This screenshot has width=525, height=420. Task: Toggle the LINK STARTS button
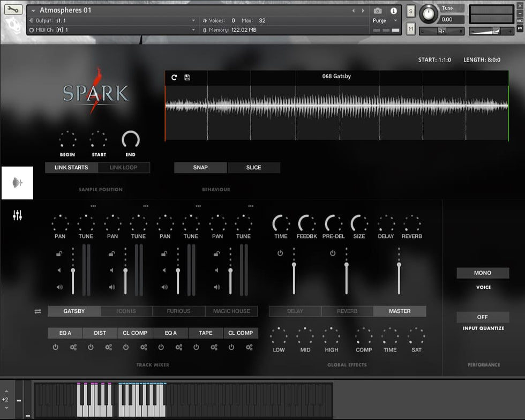71,168
